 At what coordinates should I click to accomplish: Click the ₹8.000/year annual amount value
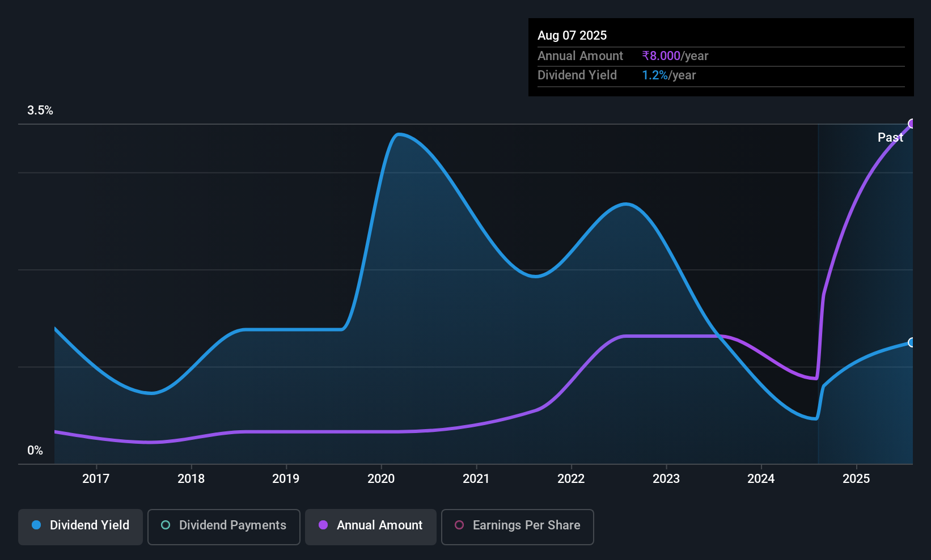tap(675, 56)
